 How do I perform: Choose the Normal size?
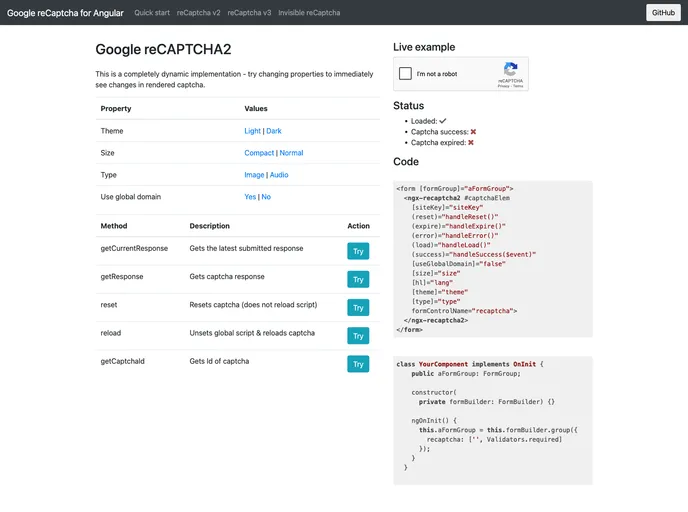[x=291, y=153]
